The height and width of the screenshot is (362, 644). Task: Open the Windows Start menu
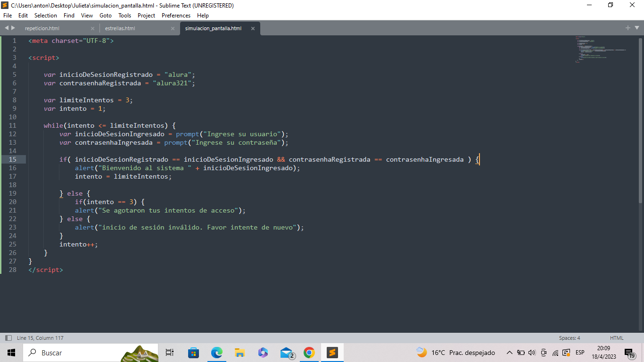point(11,353)
